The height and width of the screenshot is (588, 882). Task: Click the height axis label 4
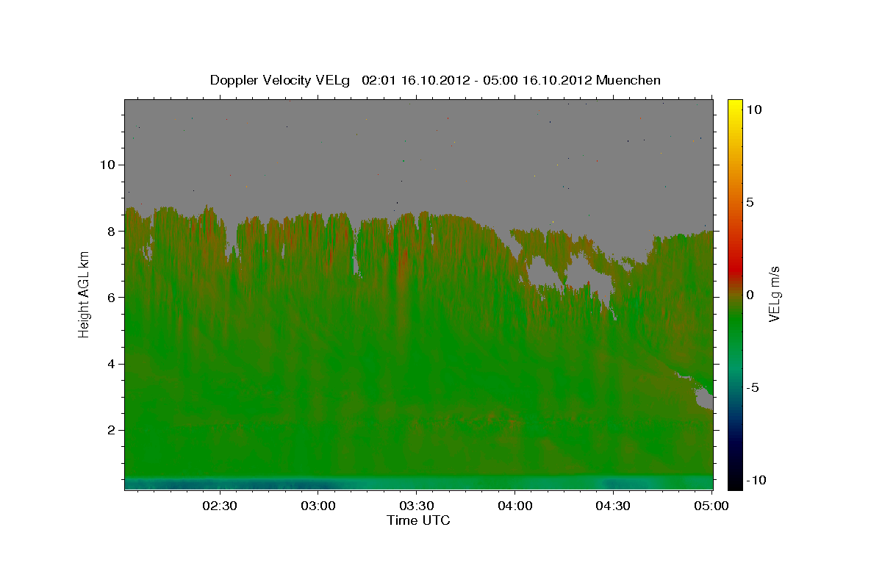(111, 364)
